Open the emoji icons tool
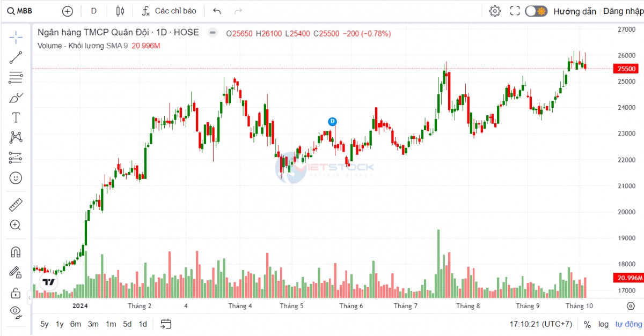Viewport: 644px width, 336px height. coord(16,178)
